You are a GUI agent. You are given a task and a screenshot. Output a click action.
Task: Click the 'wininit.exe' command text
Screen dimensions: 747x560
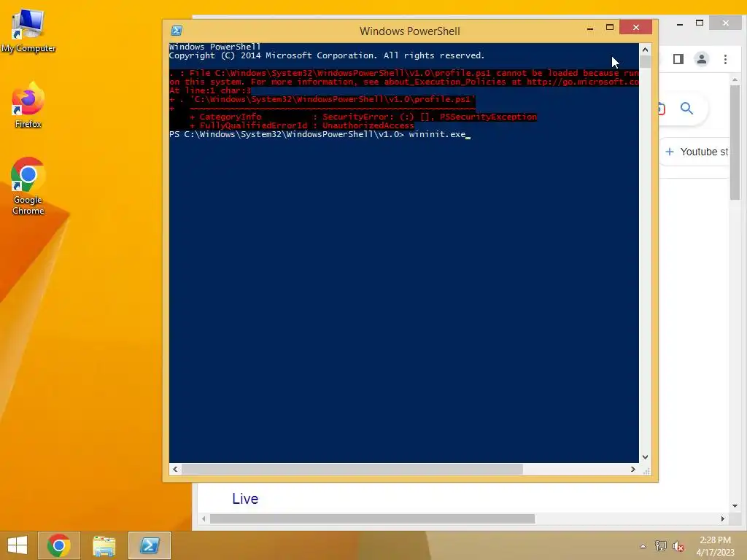(x=437, y=135)
